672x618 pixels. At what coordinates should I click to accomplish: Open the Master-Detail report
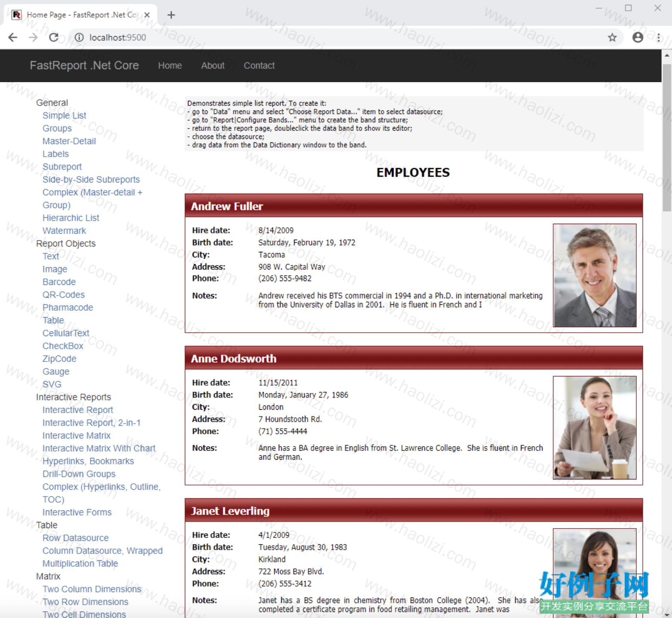pos(69,141)
